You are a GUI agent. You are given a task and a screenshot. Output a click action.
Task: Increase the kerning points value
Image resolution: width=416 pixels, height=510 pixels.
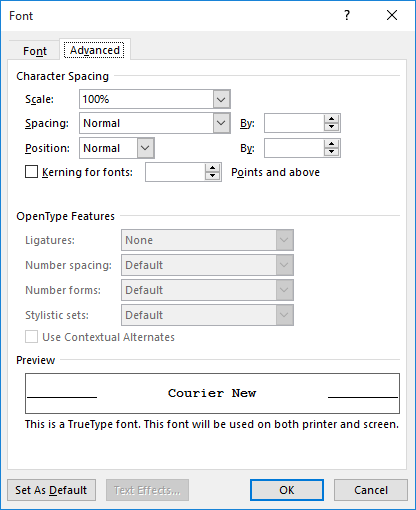point(212,168)
